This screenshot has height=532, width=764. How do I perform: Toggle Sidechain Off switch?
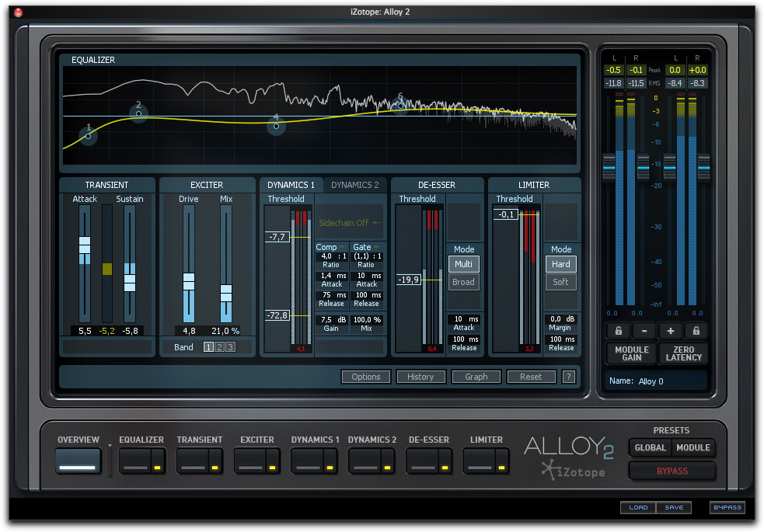pos(349,223)
